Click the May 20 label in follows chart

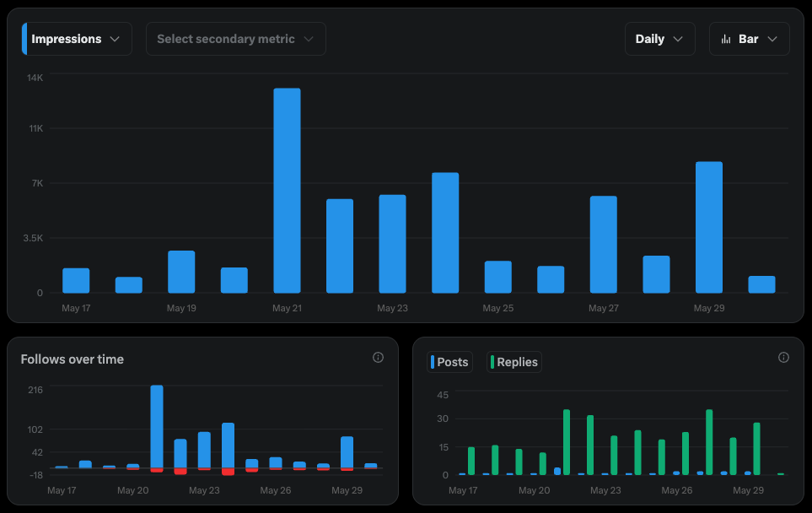click(x=133, y=490)
